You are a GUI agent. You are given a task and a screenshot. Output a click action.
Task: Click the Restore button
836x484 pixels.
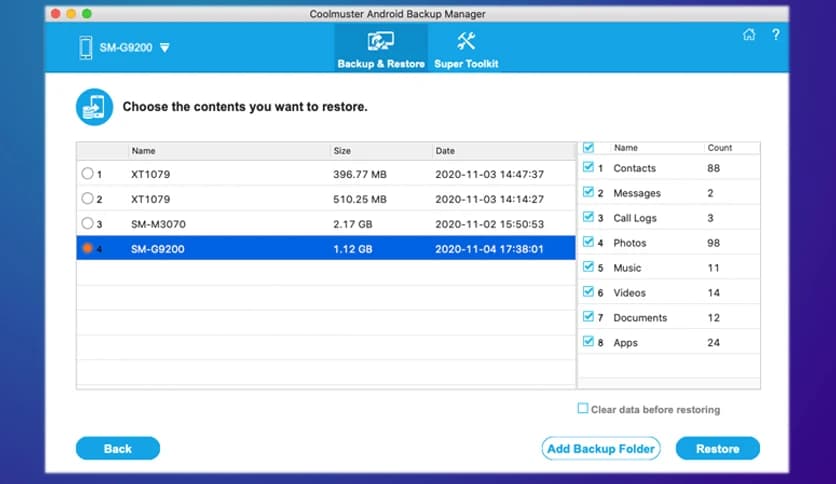click(x=718, y=448)
